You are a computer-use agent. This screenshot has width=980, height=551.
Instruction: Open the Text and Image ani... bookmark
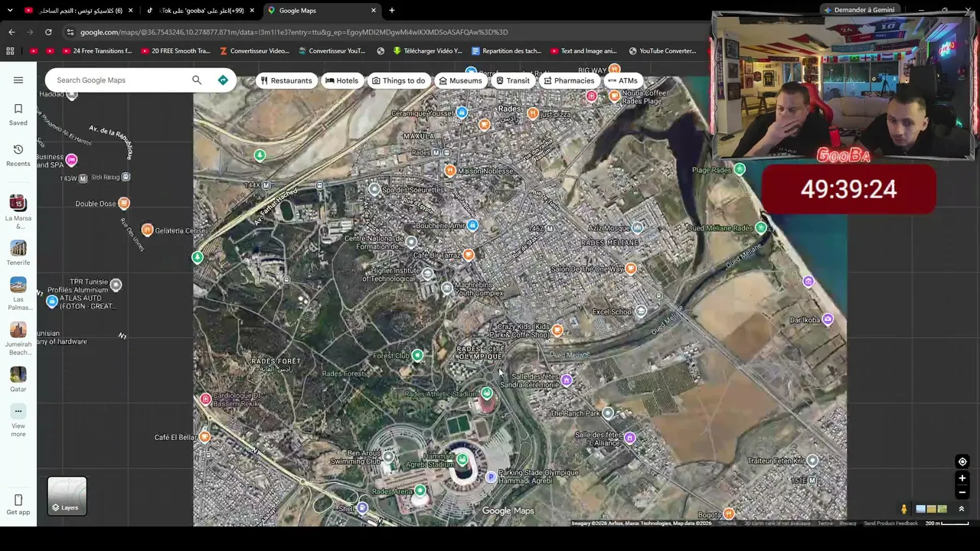click(x=583, y=51)
